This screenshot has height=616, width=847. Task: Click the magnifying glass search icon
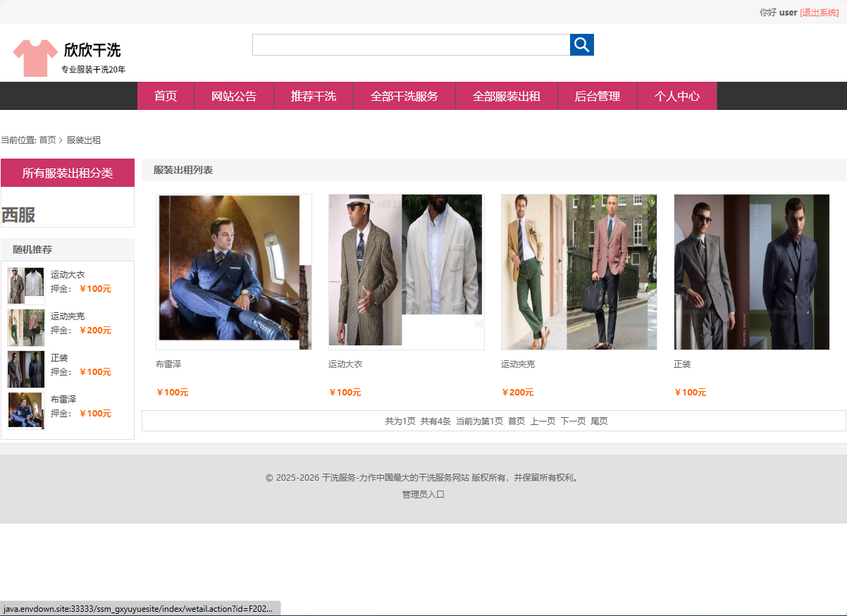coord(581,45)
